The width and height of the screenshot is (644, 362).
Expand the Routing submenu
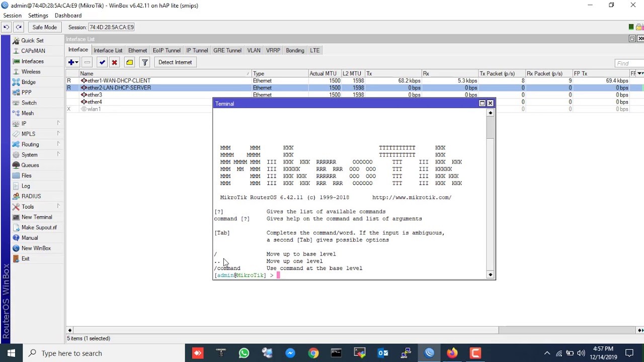point(36,144)
